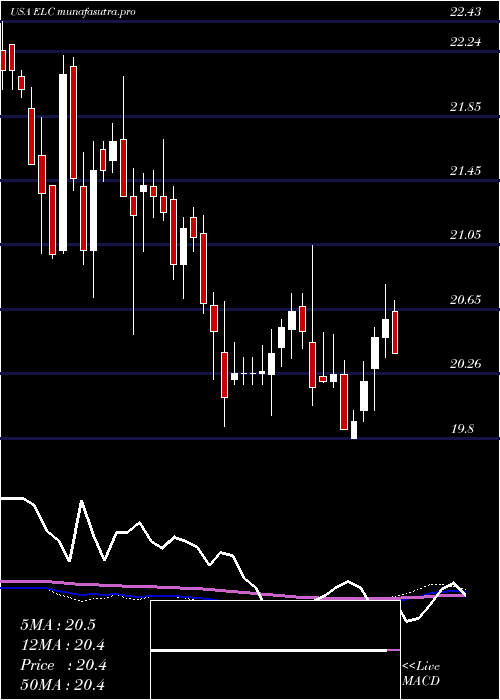Click the <<Live MACD label

(x=421, y=673)
